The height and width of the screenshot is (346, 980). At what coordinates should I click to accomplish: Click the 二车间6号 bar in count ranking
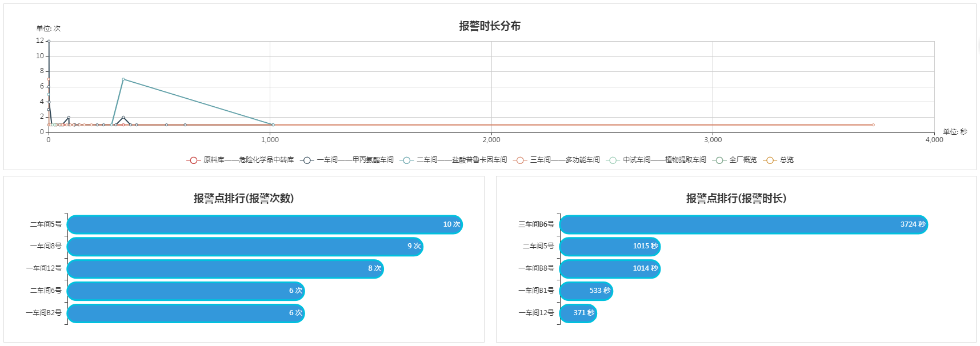[x=185, y=291]
